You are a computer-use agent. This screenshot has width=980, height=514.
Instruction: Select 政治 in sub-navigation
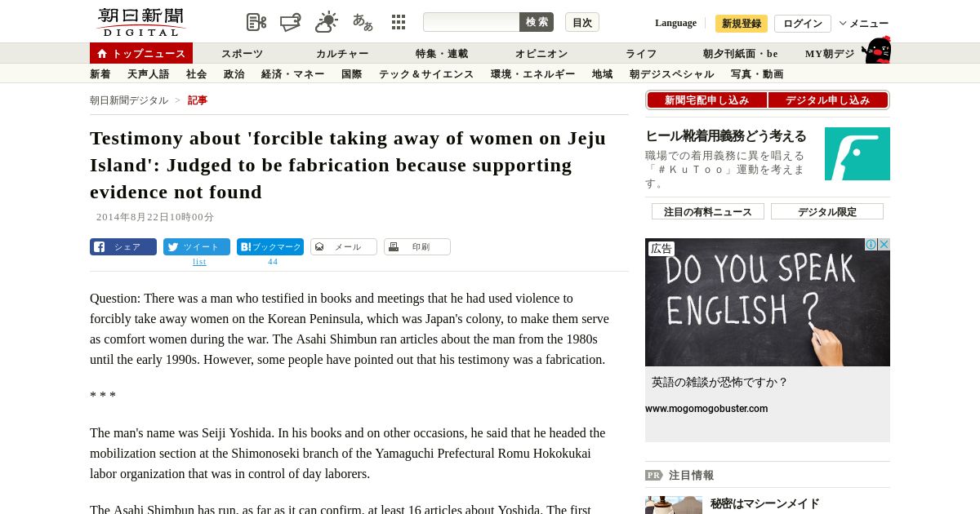[234, 74]
